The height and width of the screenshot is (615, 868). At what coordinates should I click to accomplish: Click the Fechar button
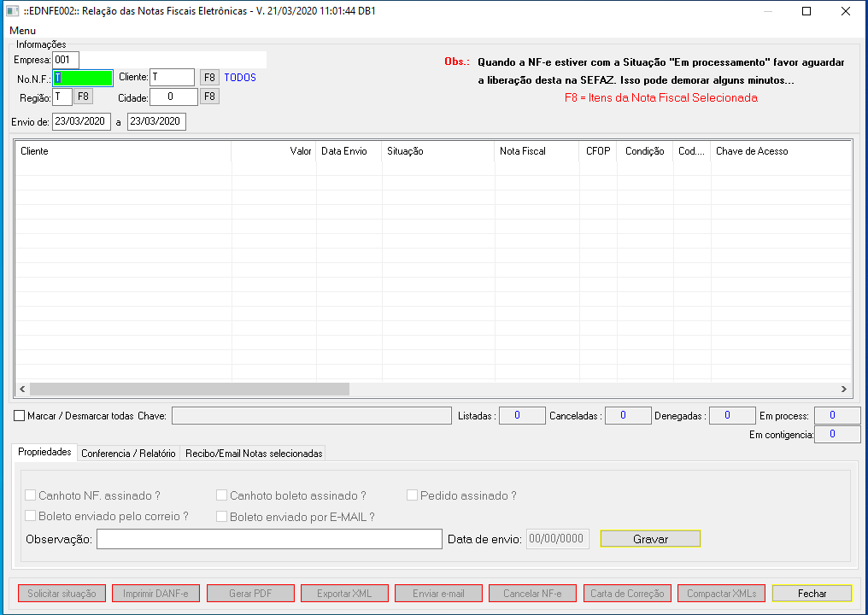(812, 594)
